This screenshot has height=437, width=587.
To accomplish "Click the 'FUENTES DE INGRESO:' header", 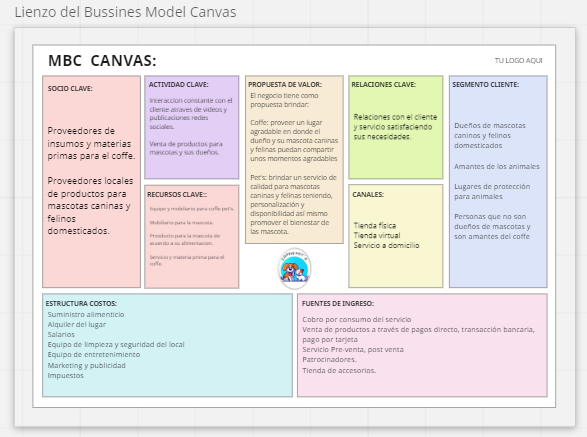I will (x=338, y=303).
